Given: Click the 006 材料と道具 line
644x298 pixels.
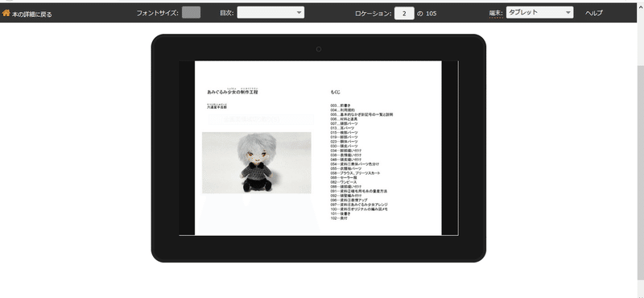Looking at the screenshot, I should (344, 119).
